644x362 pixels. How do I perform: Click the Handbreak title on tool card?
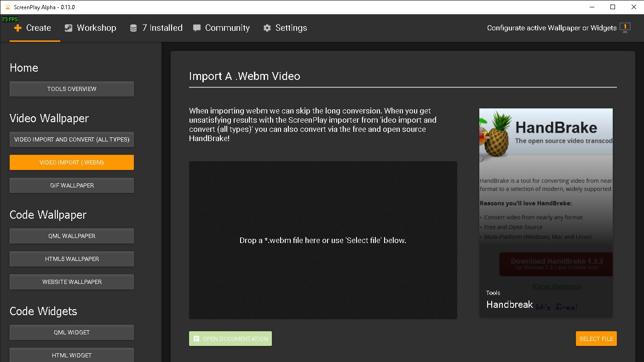click(510, 305)
